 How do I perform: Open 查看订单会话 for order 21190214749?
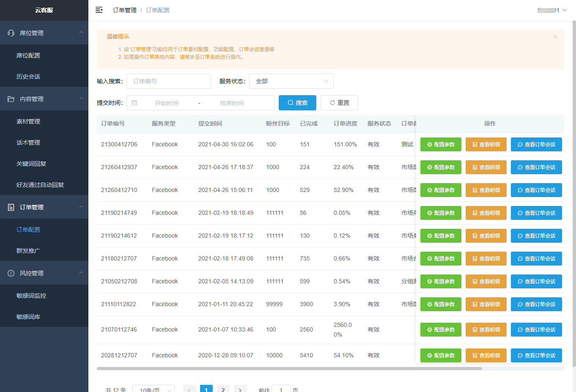[x=536, y=213]
